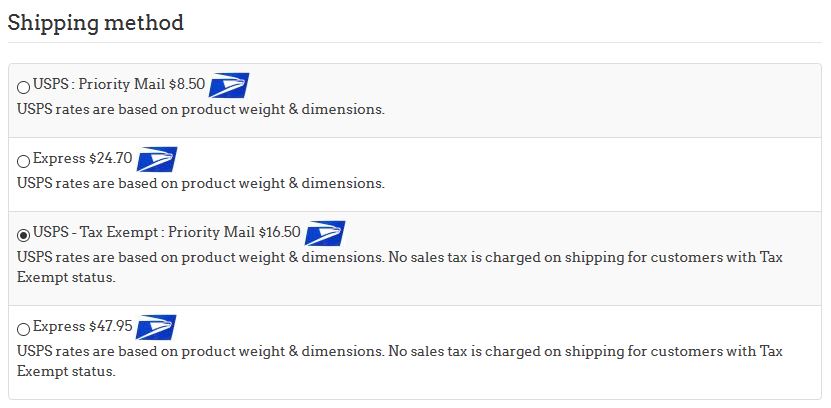The width and height of the screenshot is (831, 408).
Task: Click the $47.95 price text
Action: (x=110, y=326)
